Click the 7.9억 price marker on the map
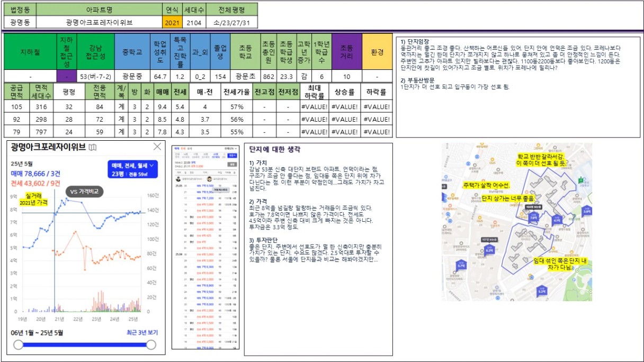Screen dimensions: 644x362 pos(533,216)
